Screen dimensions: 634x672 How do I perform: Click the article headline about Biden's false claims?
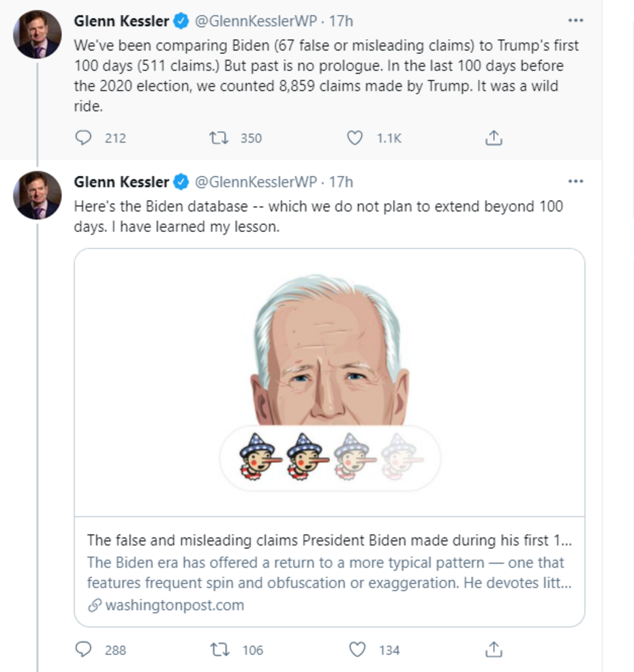(329, 540)
